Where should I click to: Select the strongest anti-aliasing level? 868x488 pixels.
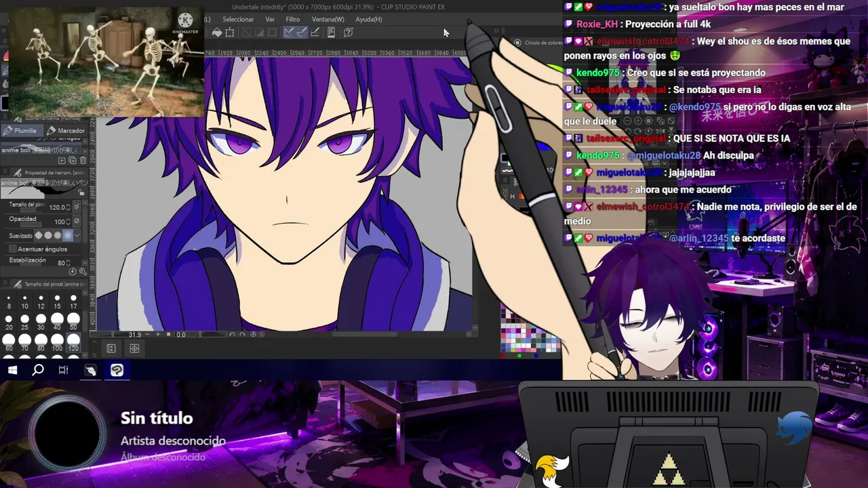67,236
